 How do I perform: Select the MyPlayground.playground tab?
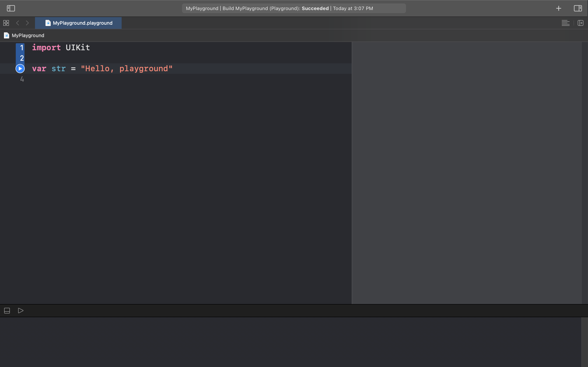pos(82,23)
